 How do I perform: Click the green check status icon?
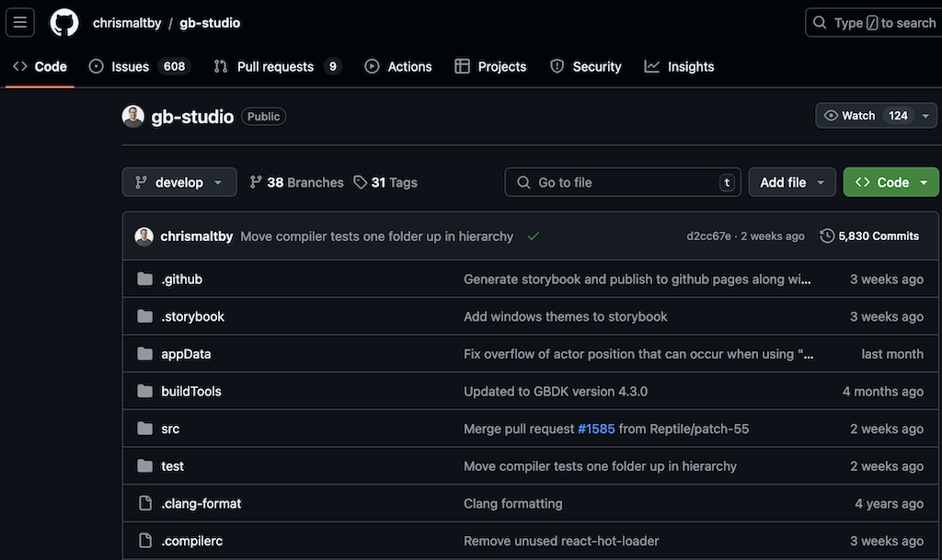(x=533, y=236)
